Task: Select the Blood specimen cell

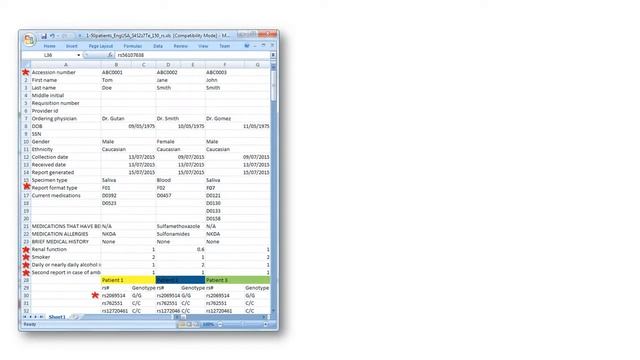Action: coord(168,180)
